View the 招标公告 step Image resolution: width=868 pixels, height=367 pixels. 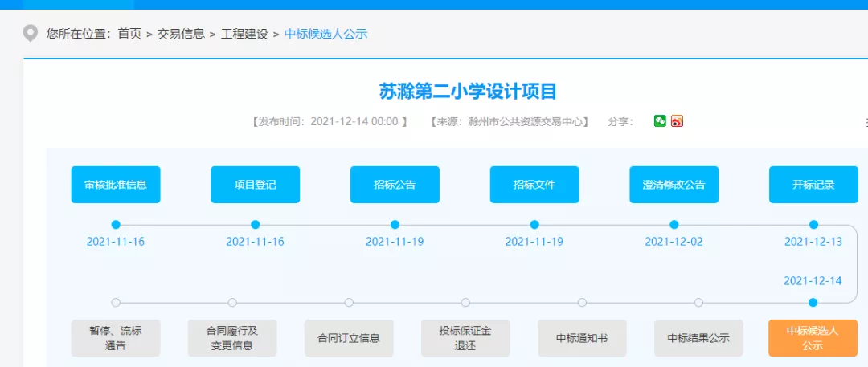click(395, 185)
